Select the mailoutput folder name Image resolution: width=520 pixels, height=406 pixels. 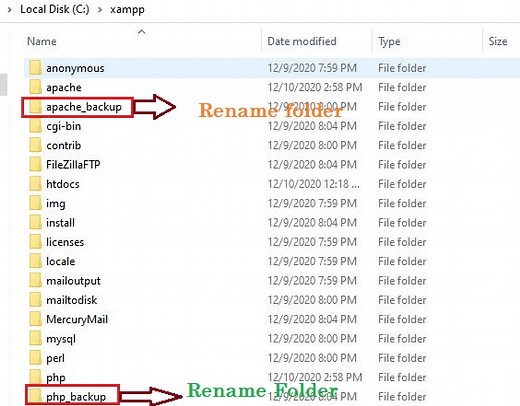pos(73,281)
